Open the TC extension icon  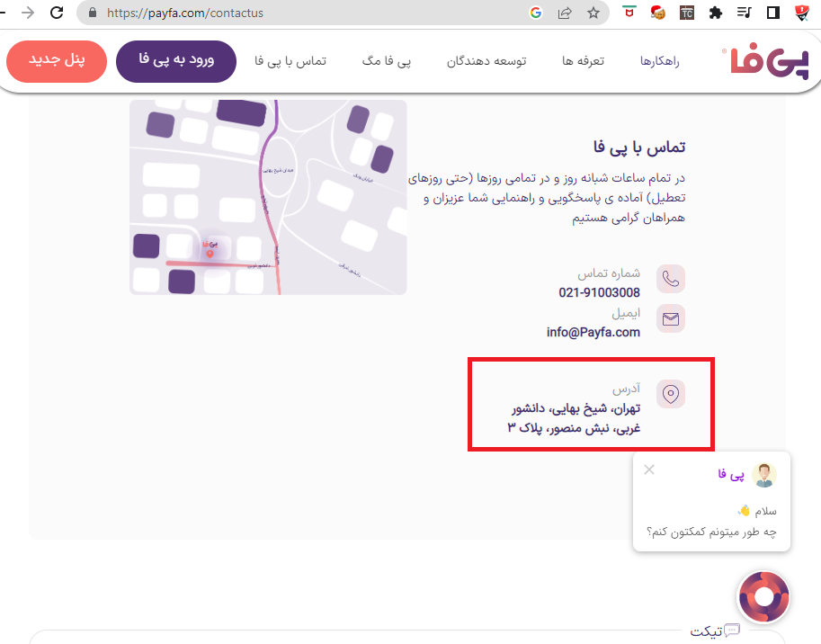pyautogui.click(x=686, y=13)
